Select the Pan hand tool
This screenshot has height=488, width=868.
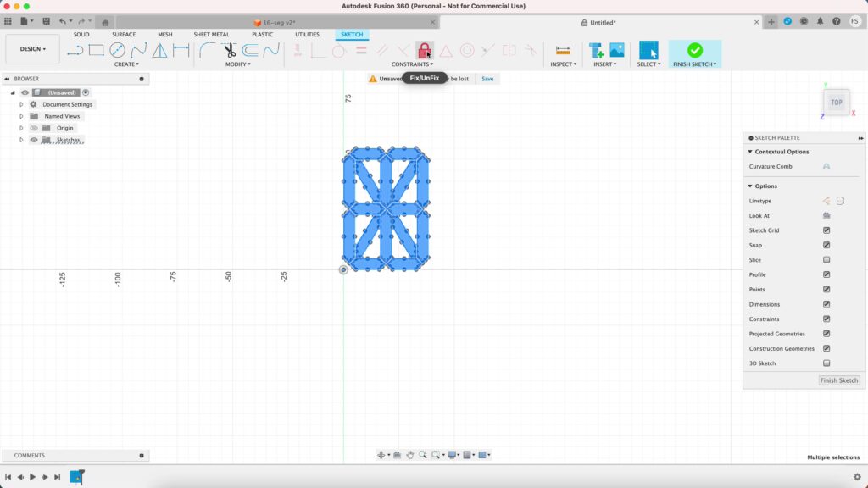[x=410, y=455]
